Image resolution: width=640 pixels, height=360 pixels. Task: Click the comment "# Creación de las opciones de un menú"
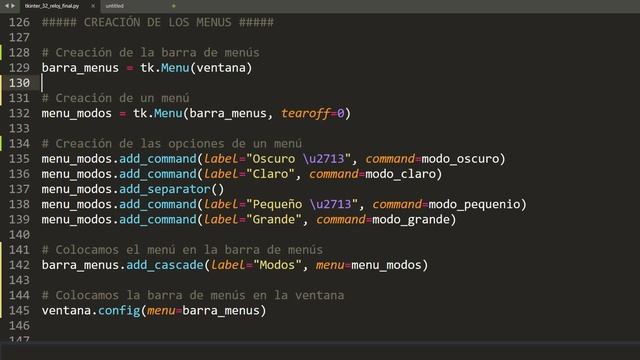point(172,144)
